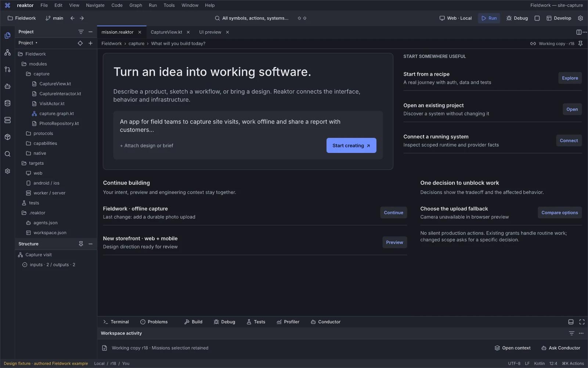Close the mission.reaktor tab

point(140,32)
